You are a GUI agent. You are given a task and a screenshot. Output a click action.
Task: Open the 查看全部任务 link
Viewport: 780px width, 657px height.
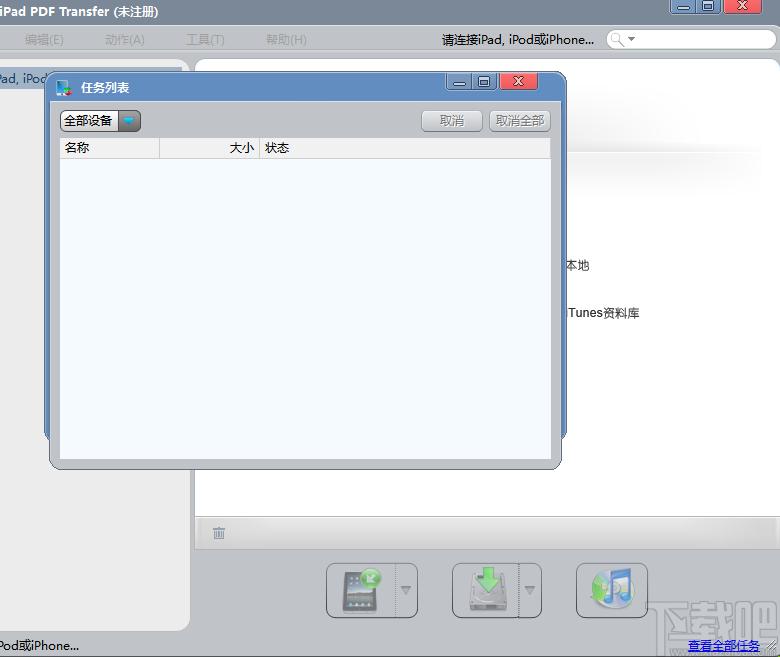tap(723, 646)
